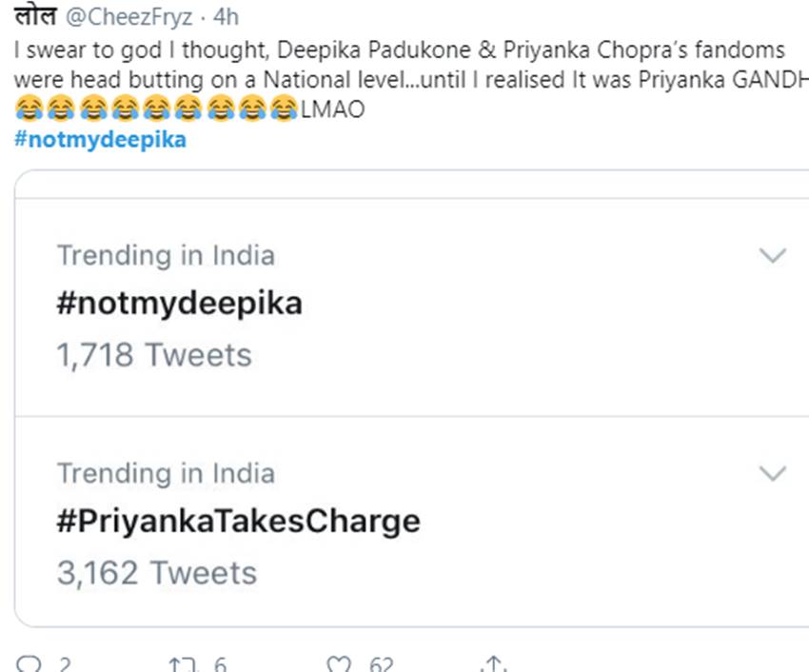
Task: Select the bold #notmydeepika trending topic
Action: tap(179, 304)
